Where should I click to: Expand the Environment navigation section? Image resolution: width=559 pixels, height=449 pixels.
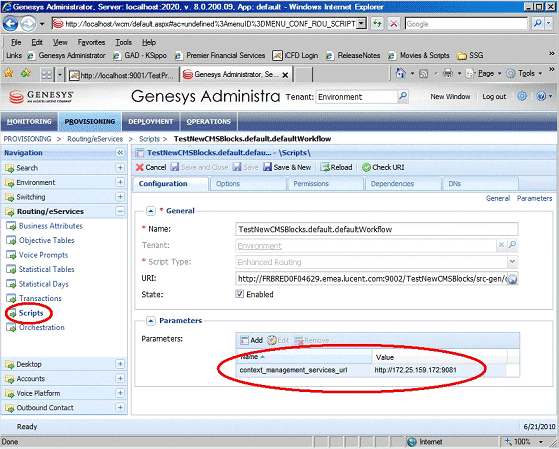(x=120, y=182)
